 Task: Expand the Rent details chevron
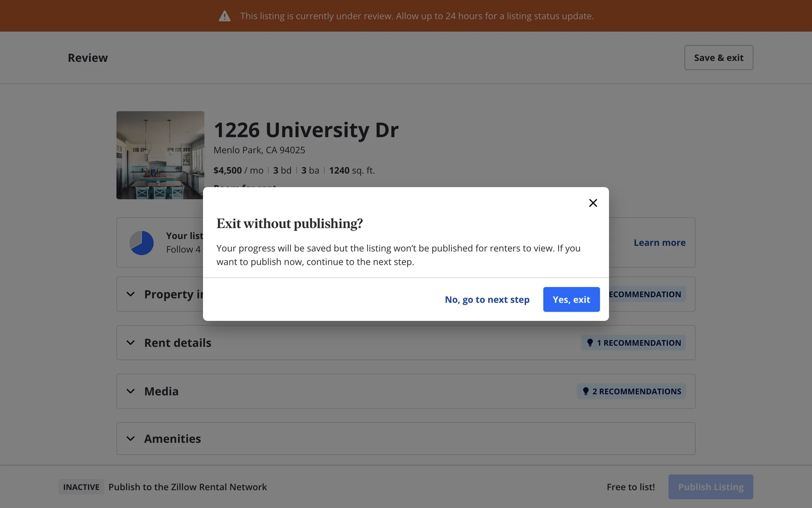pyautogui.click(x=131, y=342)
